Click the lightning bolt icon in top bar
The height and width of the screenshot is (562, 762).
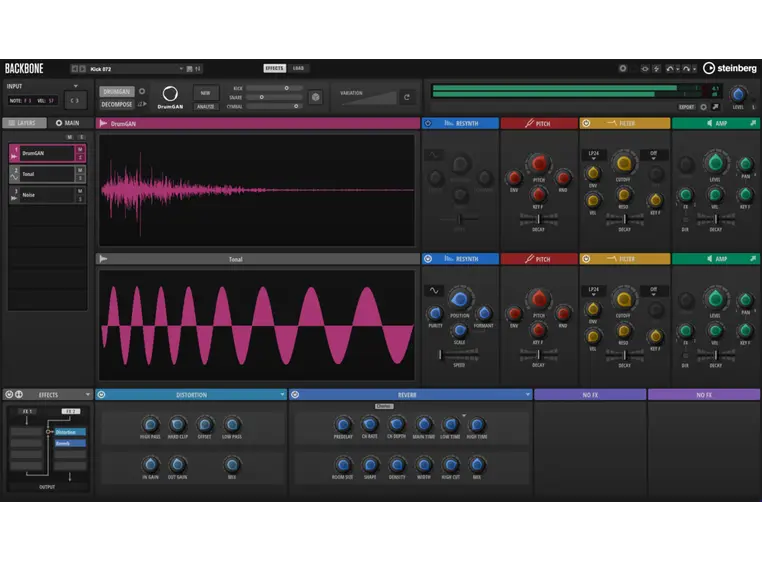(x=656, y=69)
